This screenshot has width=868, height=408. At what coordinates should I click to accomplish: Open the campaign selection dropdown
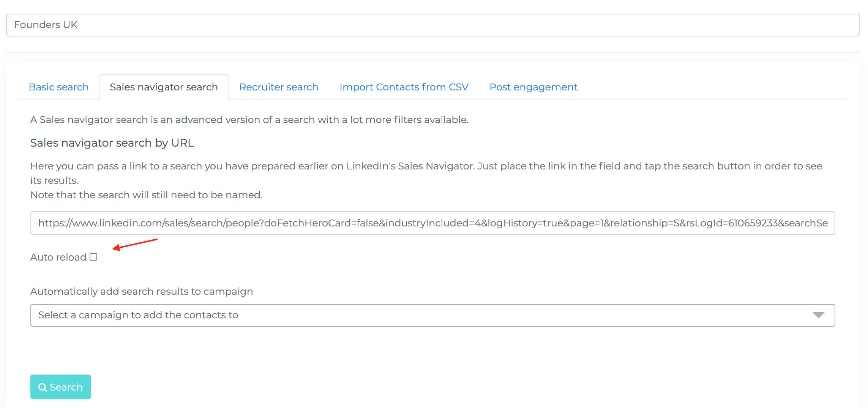click(x=432, y=315)
